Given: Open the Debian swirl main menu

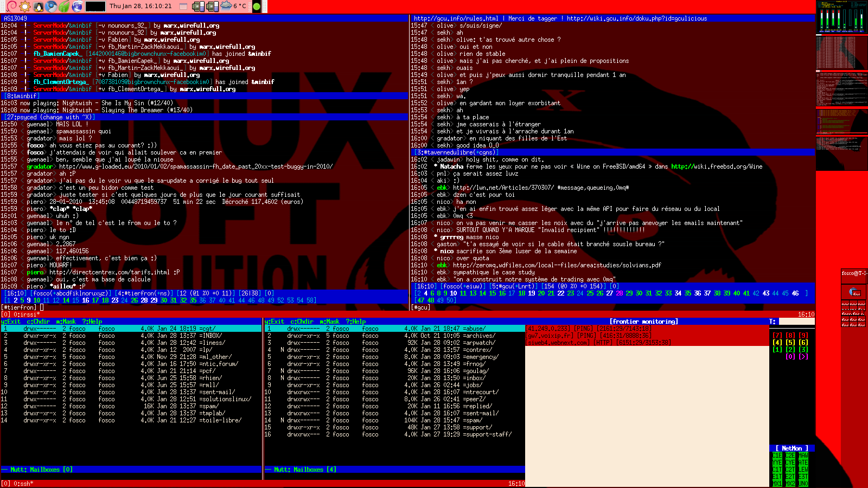Looking at the screenshot, I should [x=11, y=7].
